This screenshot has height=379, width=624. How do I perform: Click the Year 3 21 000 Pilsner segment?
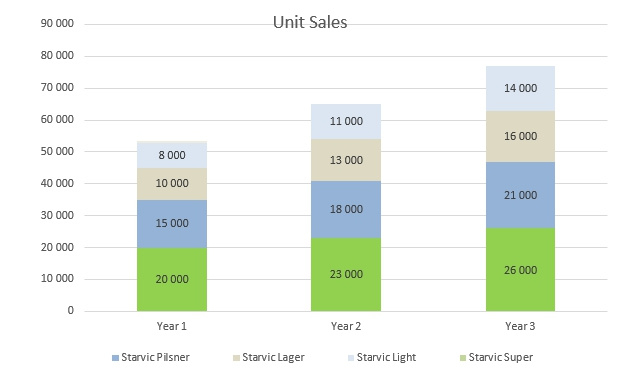(520, 195)
